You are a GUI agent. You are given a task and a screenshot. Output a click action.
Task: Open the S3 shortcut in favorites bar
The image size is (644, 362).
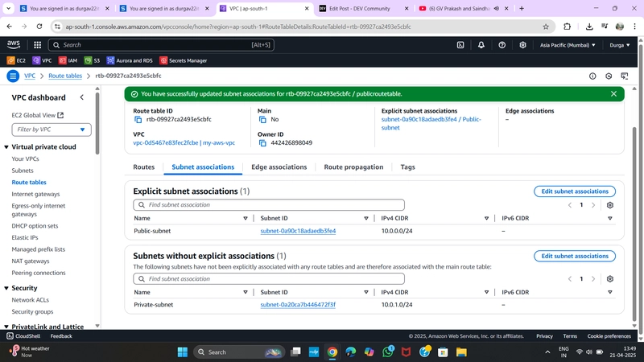coord(92,60)
